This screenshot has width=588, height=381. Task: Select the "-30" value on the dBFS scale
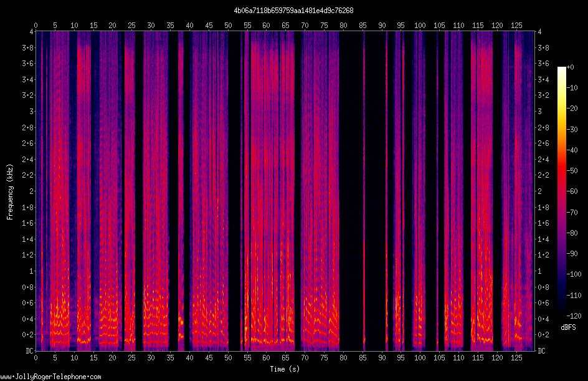[572, 130]
